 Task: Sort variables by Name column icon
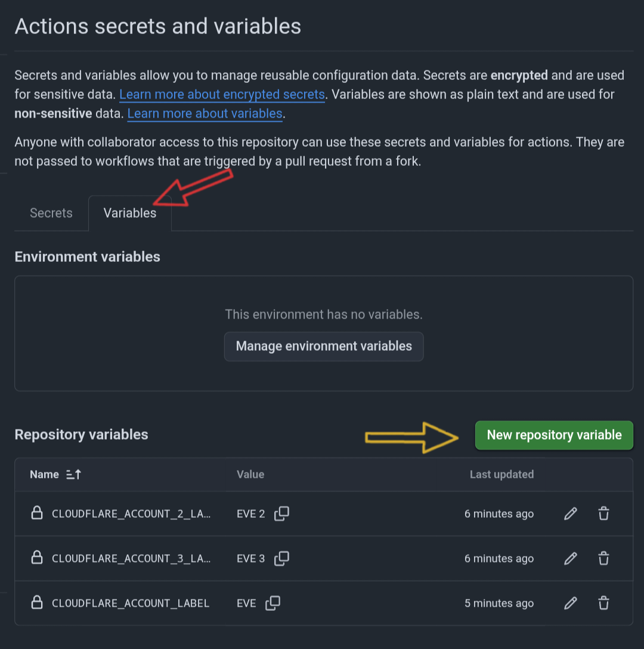(x=74, y=474)
